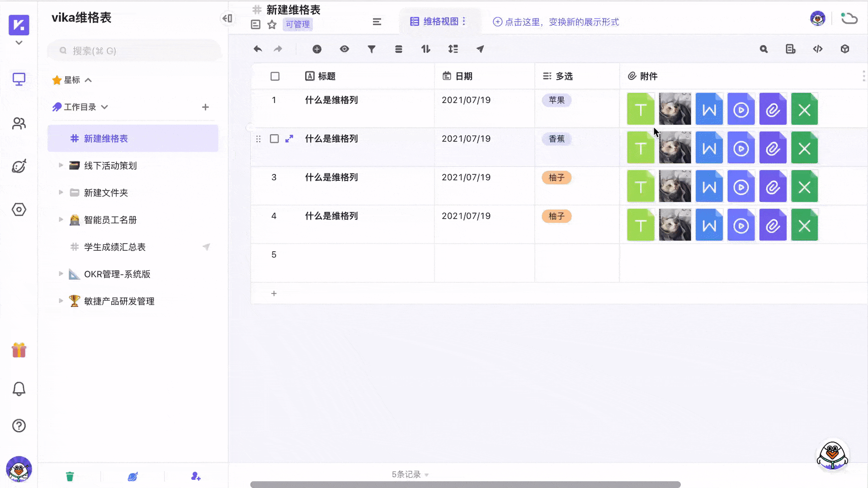Expand the 线下活动策划 folder

coord(61,165)
